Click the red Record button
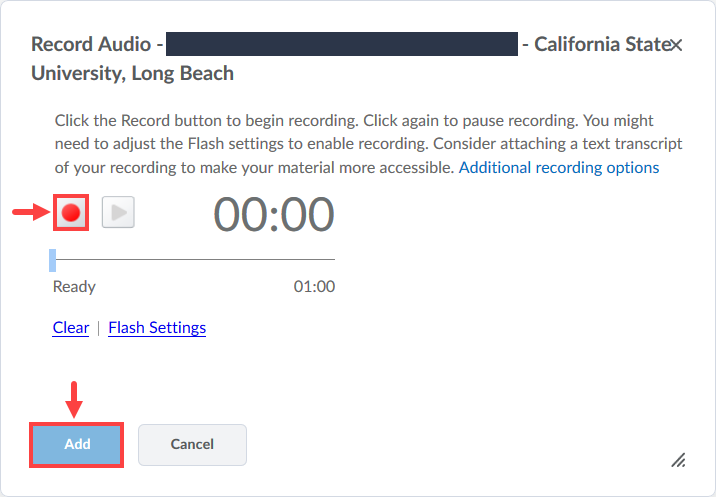The image size is (716, 497). click(71, 212)
